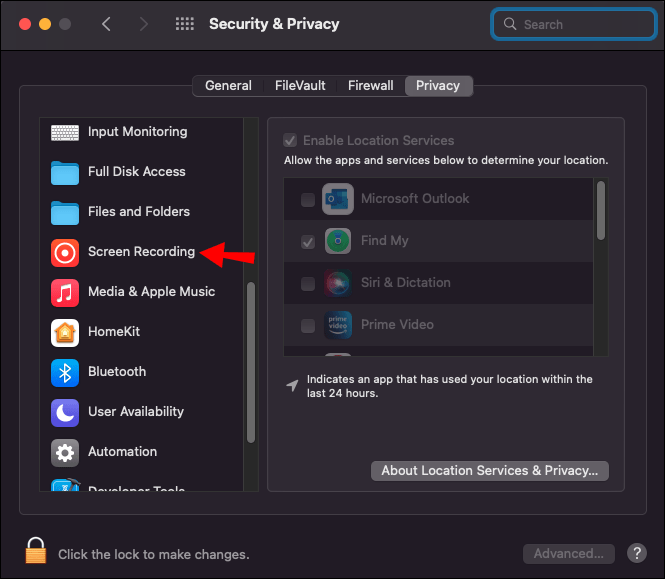Image resolution: width=665 pixels, height=579 pixels.
Task: Toggle the Microsoft Outlook location checkbox
Action: tap(307, 199)
